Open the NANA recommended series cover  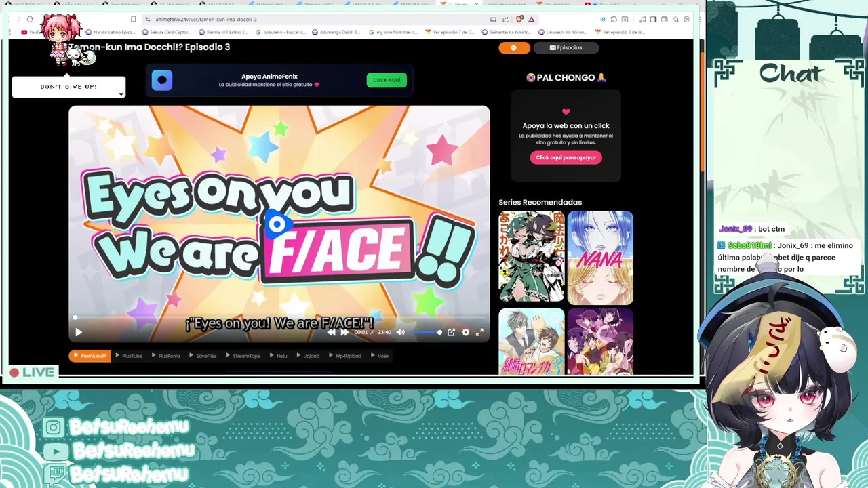[x=600, y=258]
